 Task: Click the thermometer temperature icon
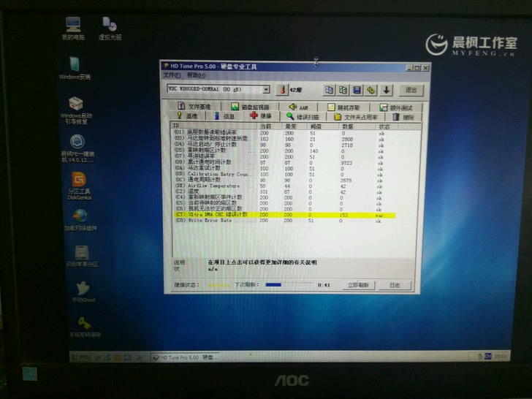(x=282, y=90)
